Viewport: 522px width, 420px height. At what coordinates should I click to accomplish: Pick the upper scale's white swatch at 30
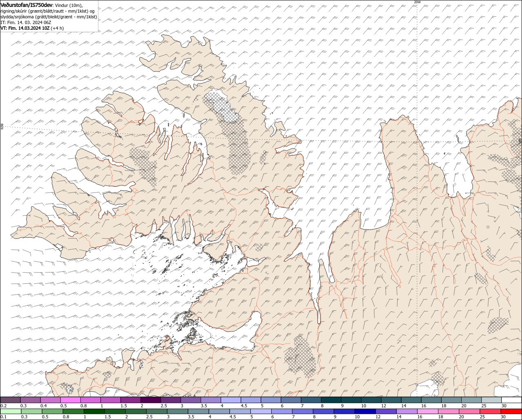tap(512, 400)
